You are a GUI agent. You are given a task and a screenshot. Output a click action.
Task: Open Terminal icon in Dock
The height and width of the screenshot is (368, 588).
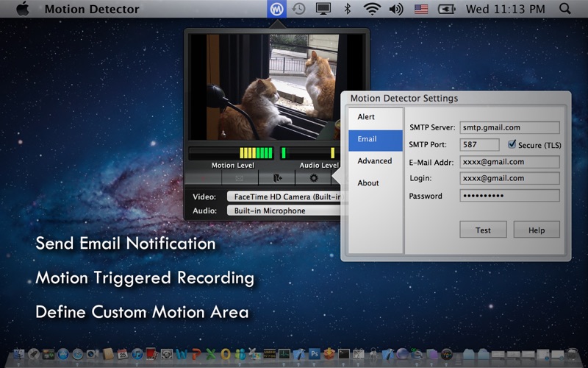(344, 354)
